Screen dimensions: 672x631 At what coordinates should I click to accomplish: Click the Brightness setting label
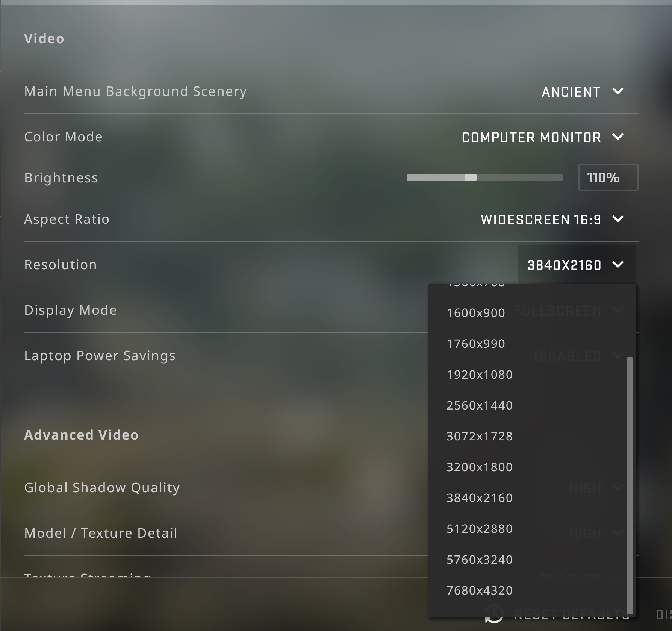61,178
